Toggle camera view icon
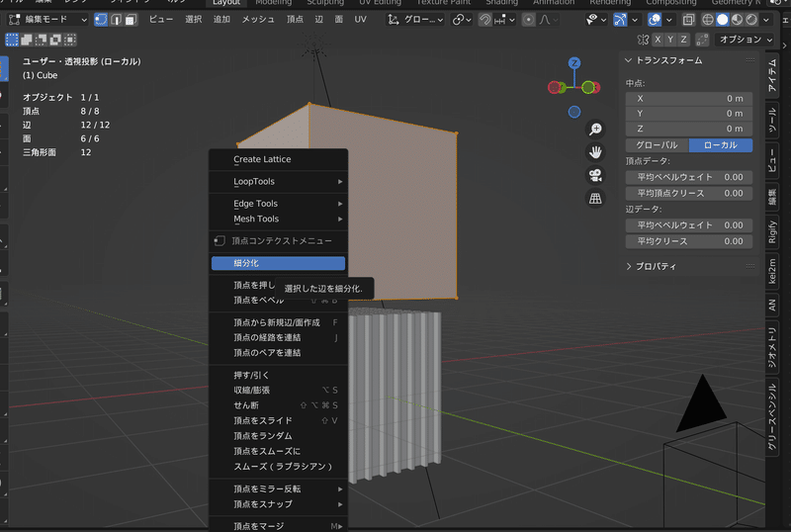 click(595, 175)
